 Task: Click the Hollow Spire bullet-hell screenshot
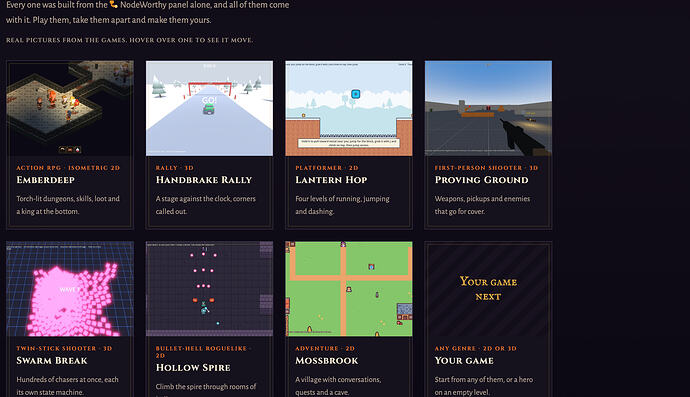pyautogui.click(x=209, y=289)
